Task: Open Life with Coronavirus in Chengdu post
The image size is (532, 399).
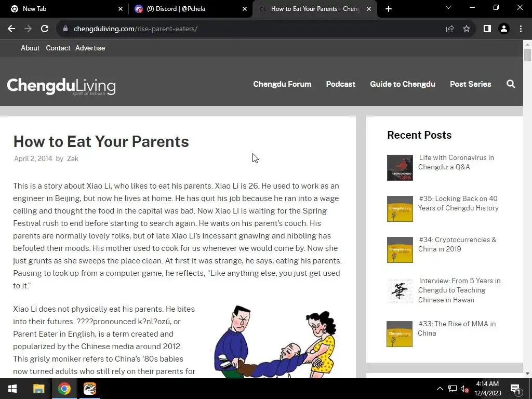Action: [456, 162]
